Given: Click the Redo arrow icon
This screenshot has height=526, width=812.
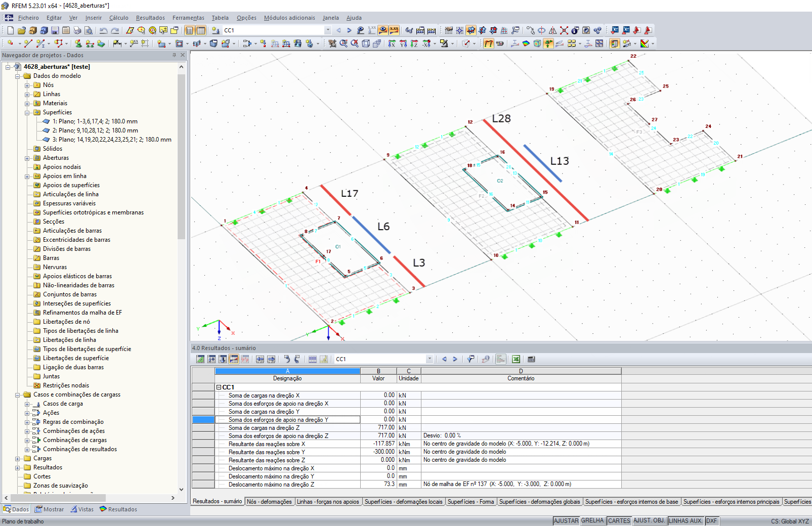Looking at the screenshot, I should pos(115,30).
